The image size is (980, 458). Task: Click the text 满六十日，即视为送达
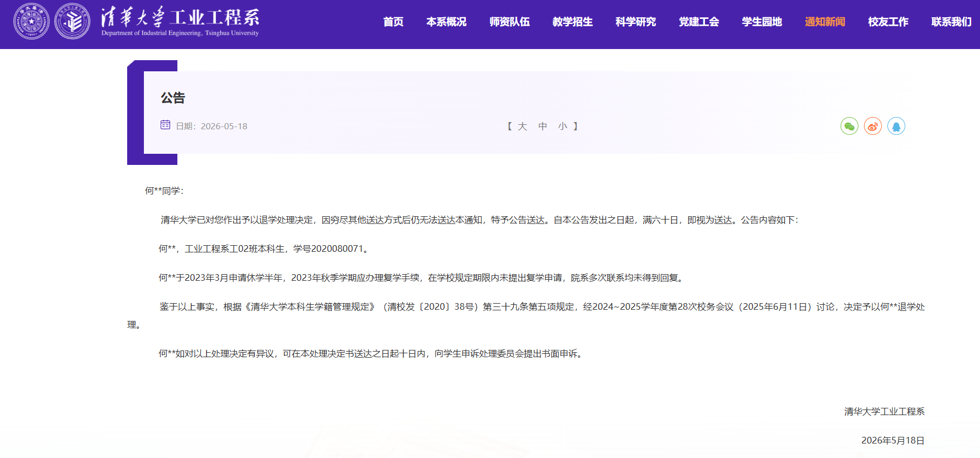pyautogui.click(x=687, y=220)
